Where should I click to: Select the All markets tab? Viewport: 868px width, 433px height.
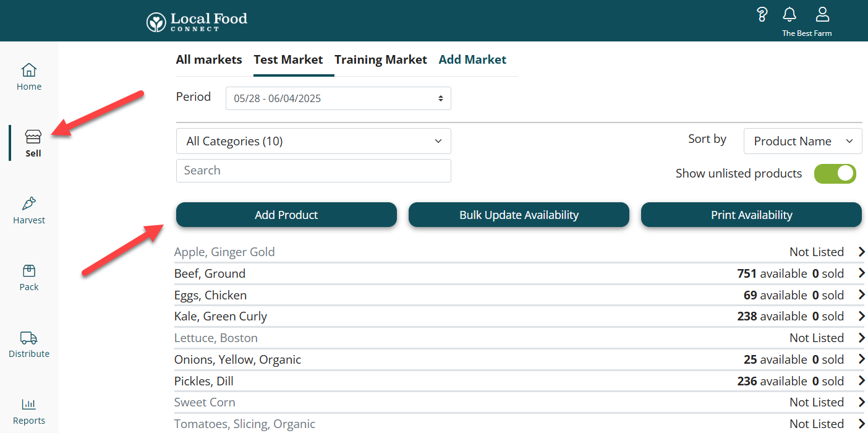pyautogui.click(x=209, y=59)
